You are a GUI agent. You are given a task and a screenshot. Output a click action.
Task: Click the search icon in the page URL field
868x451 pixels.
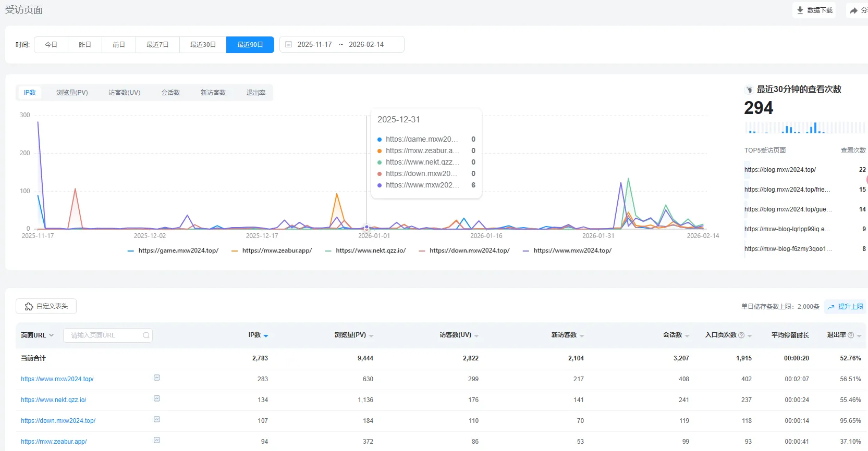[146, 335]
